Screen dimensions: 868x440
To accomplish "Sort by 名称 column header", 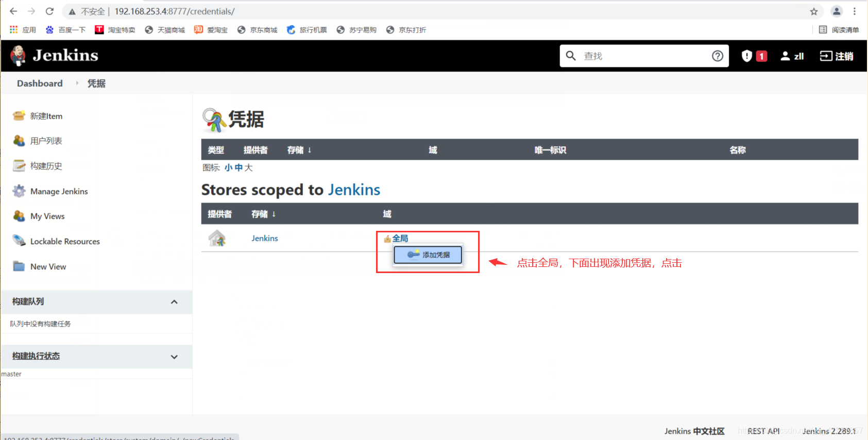I will pyautogui.click(x=738, y=150).
